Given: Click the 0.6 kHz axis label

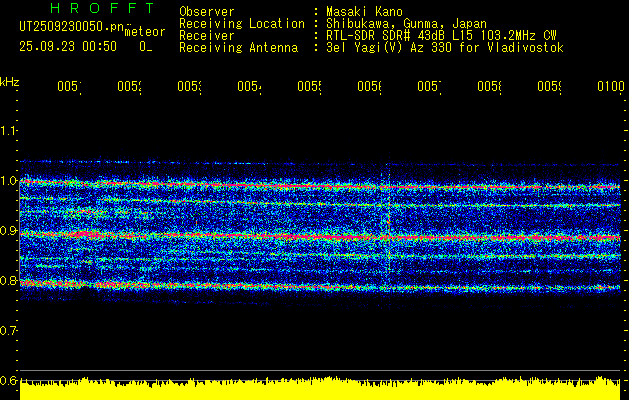Looking at the screenshot, I should click(x=8, y=380).
